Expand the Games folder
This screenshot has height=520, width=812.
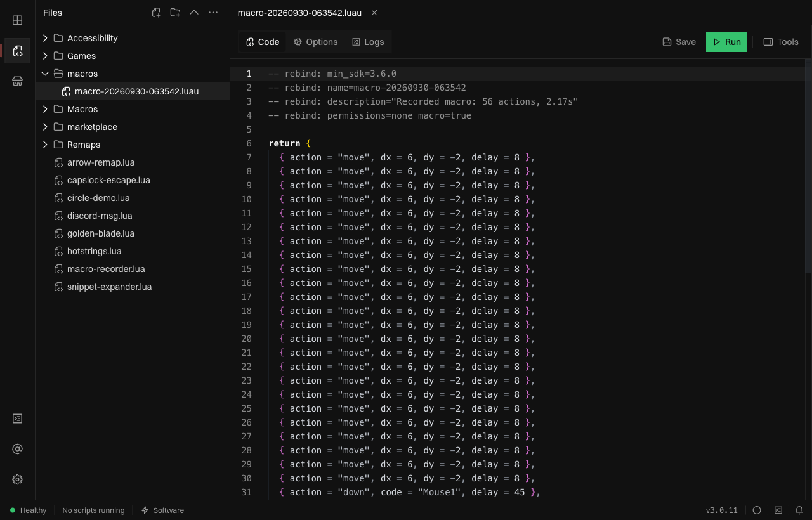[x=133, y=56]
